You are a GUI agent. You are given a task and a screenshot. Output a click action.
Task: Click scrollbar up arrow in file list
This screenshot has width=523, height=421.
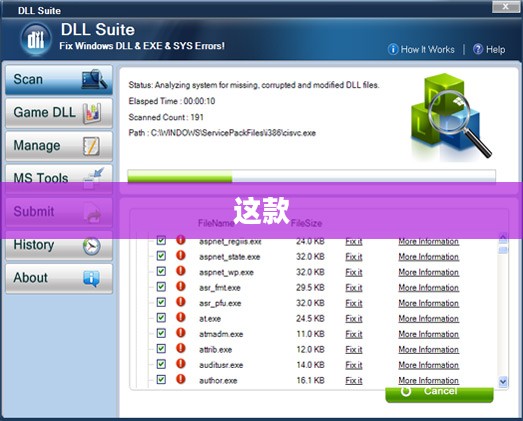point(503,238)
